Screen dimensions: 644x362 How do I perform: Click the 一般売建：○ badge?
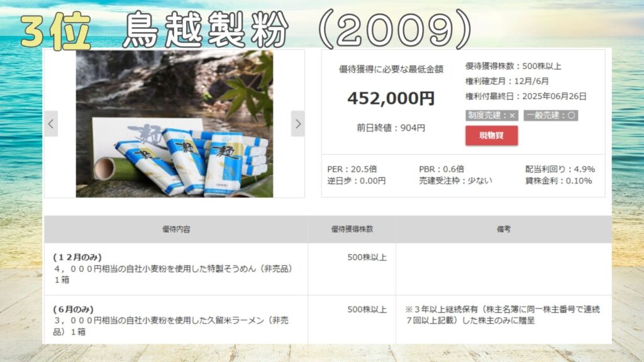pyautogui.click(x=551, y=116)
